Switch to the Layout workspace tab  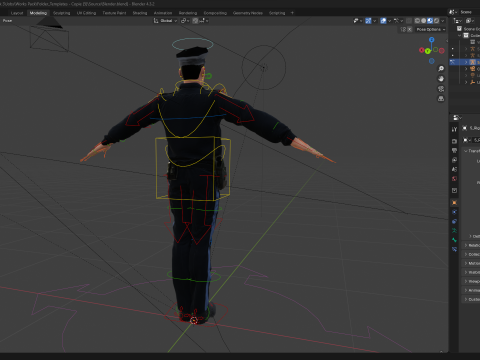pyautogui.click(x=17, y=13)
